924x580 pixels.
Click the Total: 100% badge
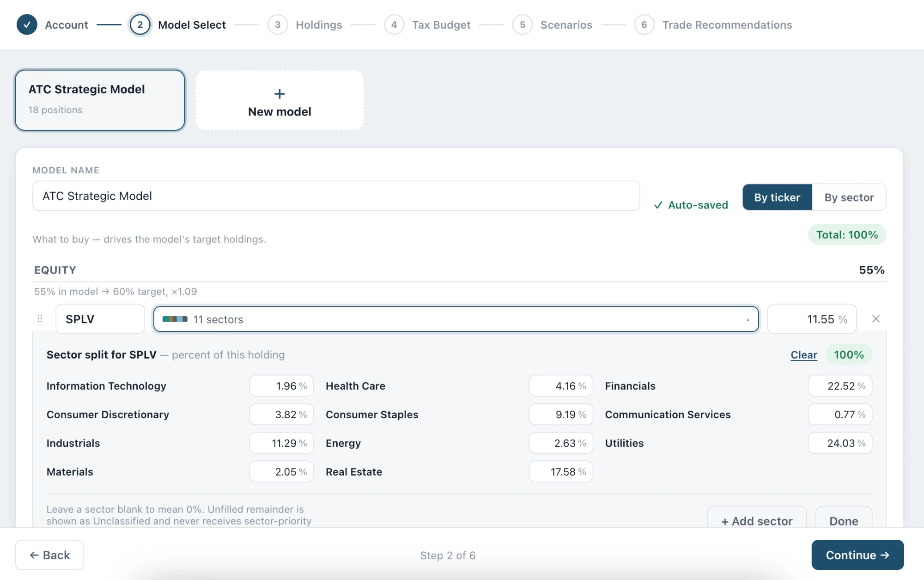coord(847,235)
